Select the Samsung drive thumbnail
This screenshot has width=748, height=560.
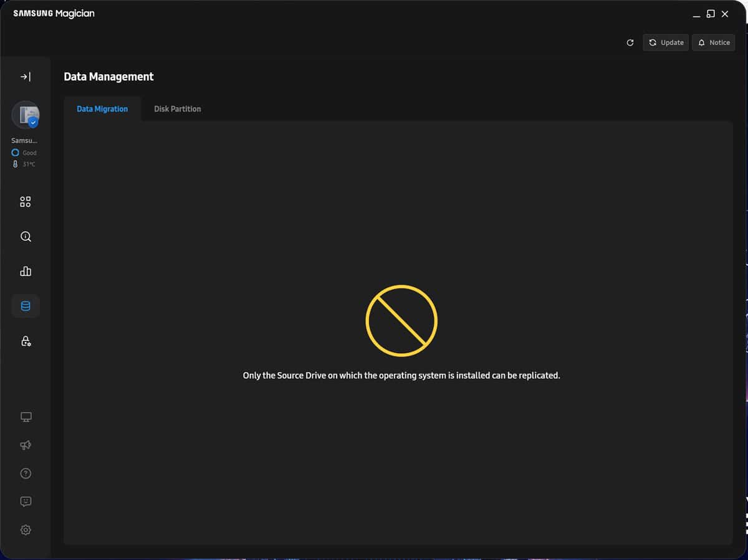click(26, 115)
